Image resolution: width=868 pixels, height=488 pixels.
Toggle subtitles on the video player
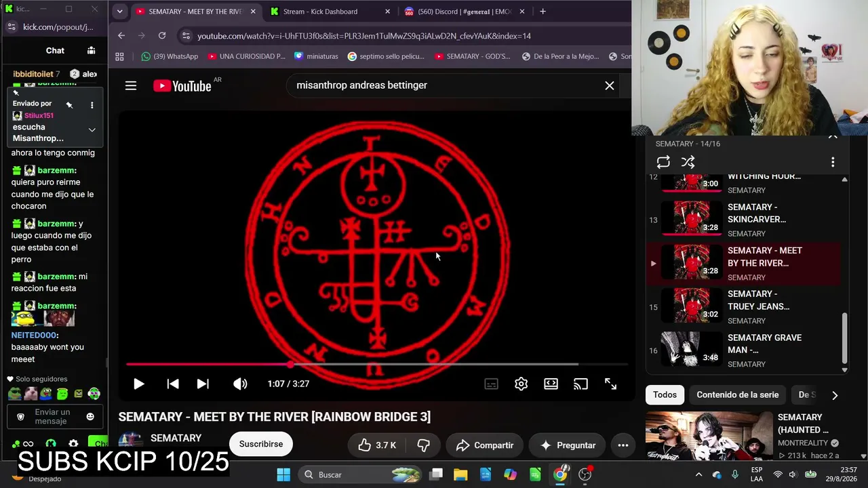point(492,384)
